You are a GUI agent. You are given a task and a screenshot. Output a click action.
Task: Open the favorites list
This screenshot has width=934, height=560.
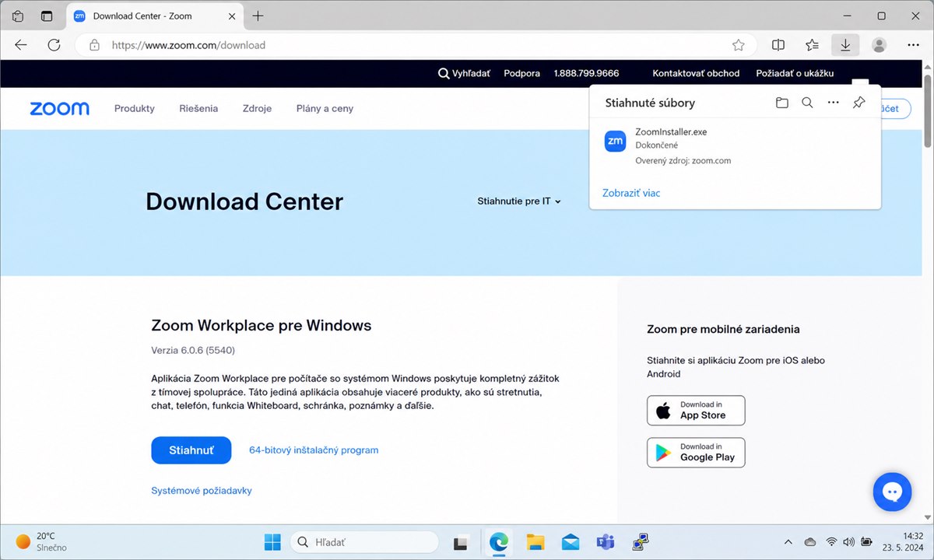pyautogui.click(x=812, y=45)
